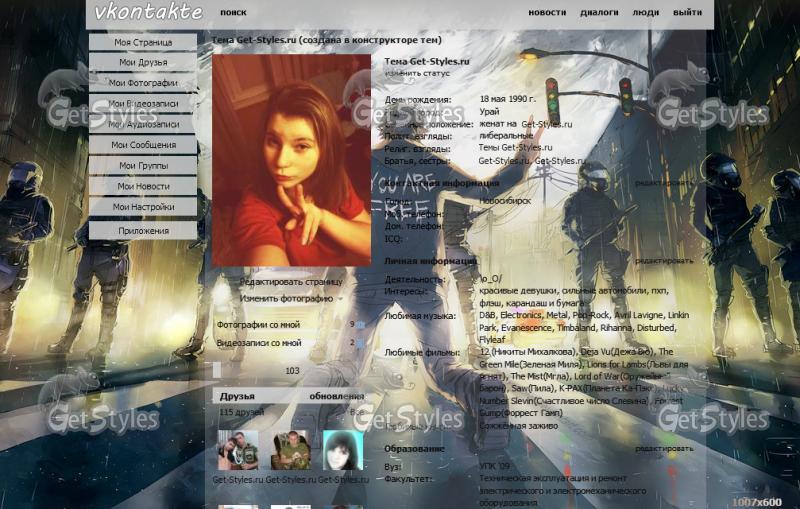Click редактировать next to Контактная информация
This screenshot has width=800, height=509.
point(664,183)
